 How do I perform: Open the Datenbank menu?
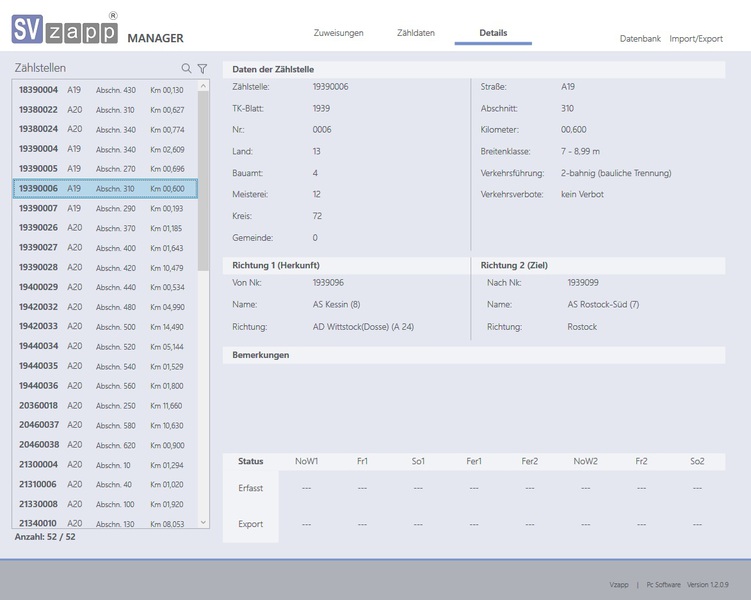[640, 39]
